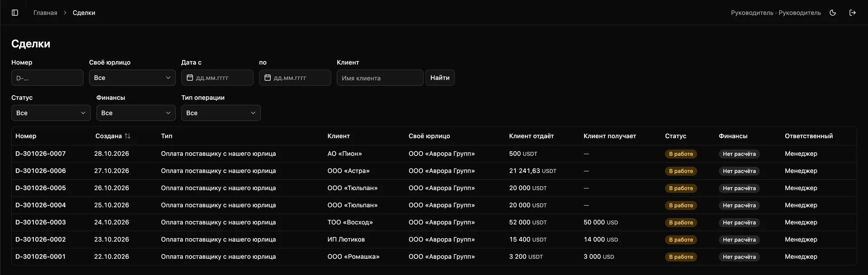868x275 pixels.
Task: Open deal D-301026-0001
Action: 41,256
